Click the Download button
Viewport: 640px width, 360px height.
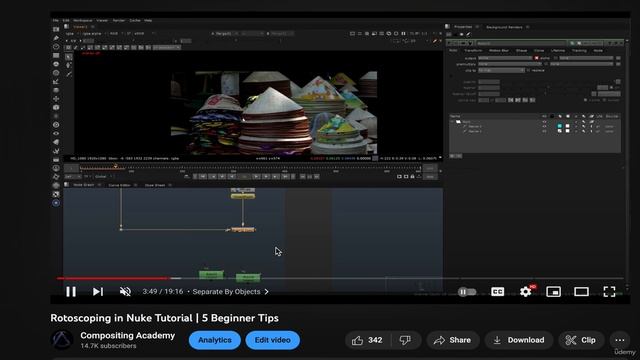coord(519,340)
